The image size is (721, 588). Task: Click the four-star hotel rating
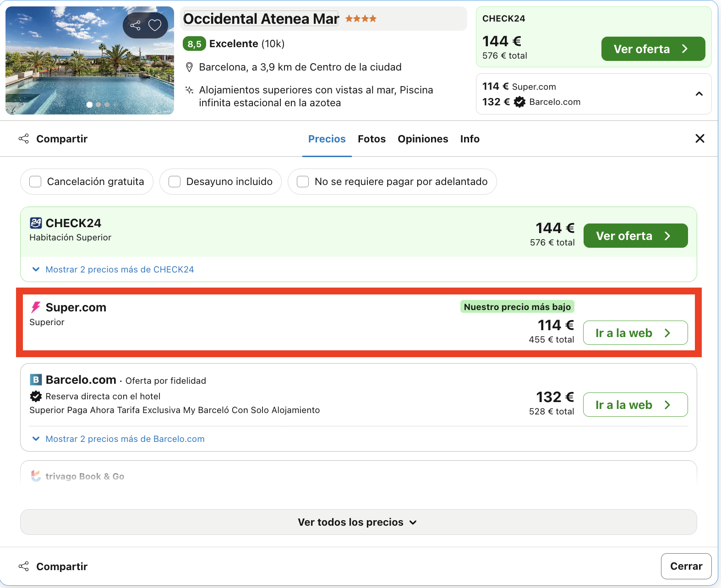pyautogui.click(x=361, y=19)
